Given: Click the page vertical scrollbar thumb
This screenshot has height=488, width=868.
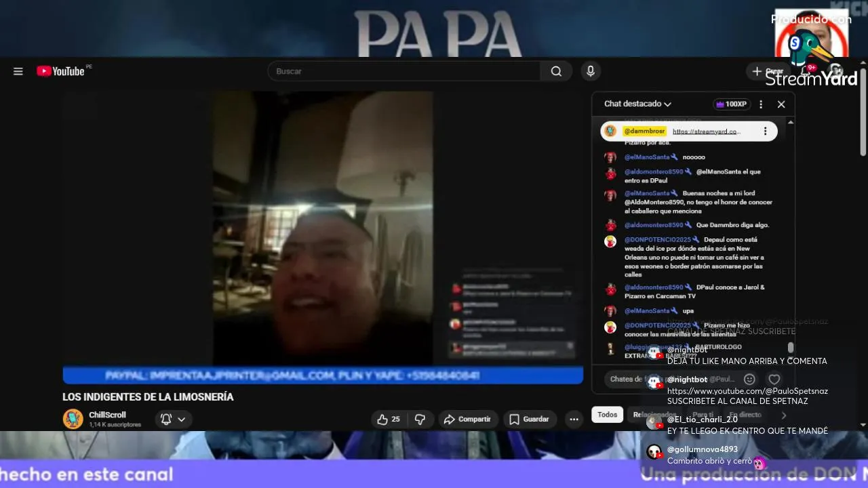Looking at the screenshot, I should coord(863,112).
